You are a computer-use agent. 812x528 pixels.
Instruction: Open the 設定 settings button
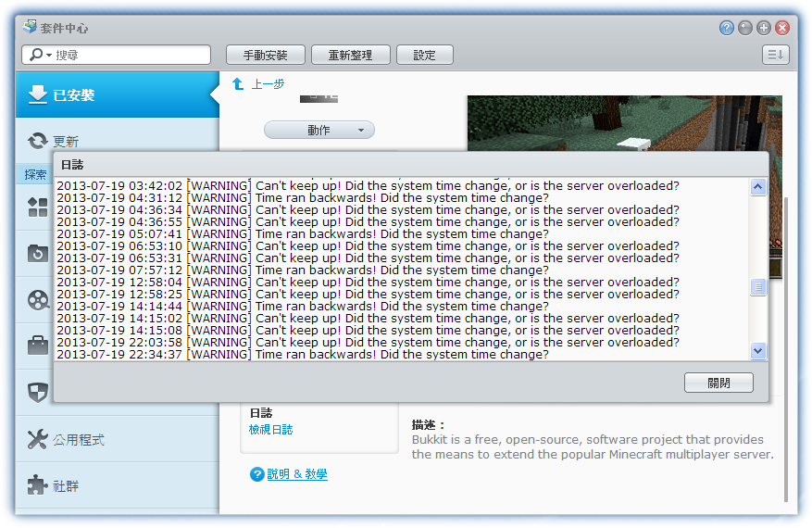[425, 55]
